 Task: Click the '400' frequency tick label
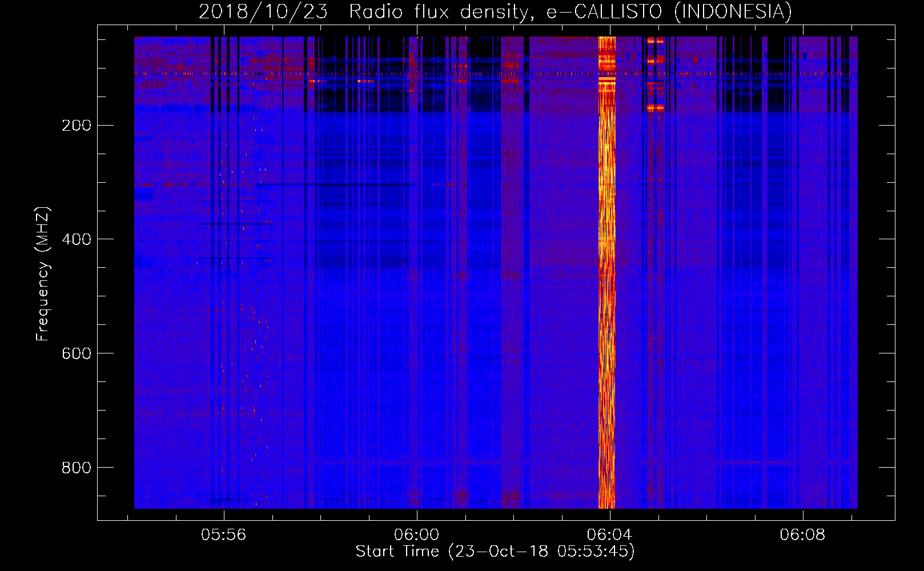77,239
